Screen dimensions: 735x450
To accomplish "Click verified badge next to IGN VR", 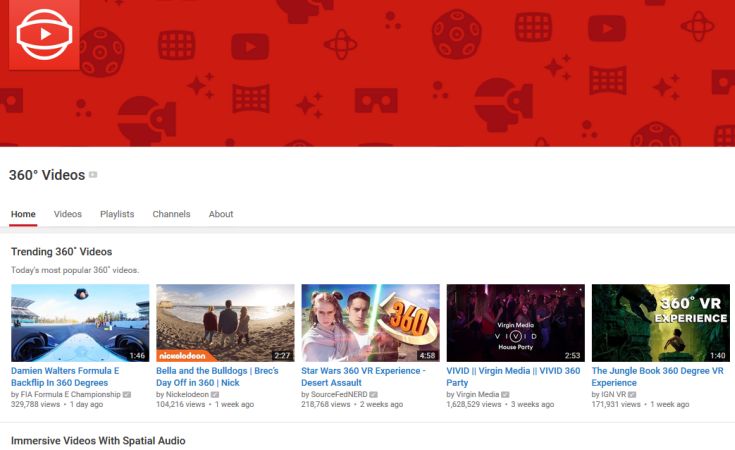I will pos(632,395).
